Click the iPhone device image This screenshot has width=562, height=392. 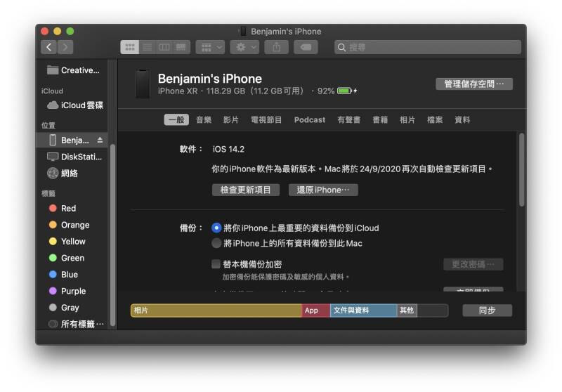click(143, 84)
